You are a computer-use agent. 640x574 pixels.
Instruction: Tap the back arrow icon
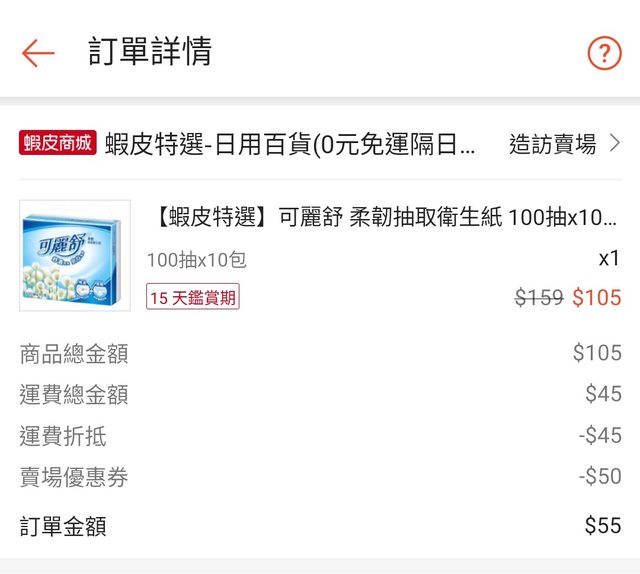point(38,52)
